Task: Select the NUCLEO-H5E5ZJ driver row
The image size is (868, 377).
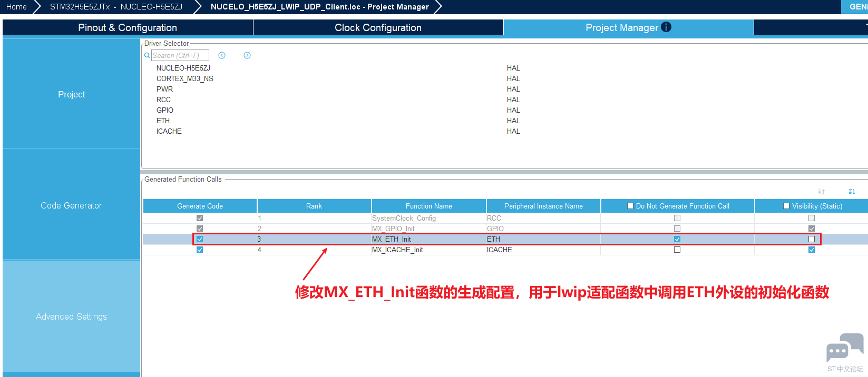Action: [x=183, y=68]
